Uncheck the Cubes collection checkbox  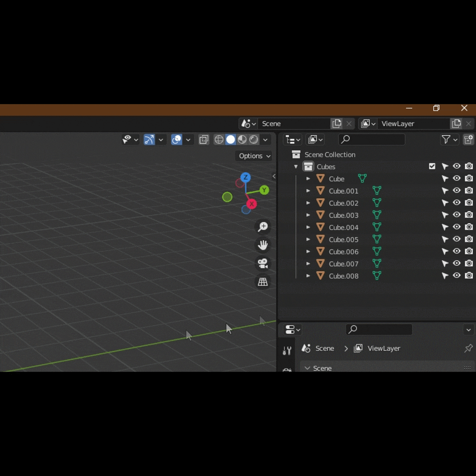coord(432,166)
